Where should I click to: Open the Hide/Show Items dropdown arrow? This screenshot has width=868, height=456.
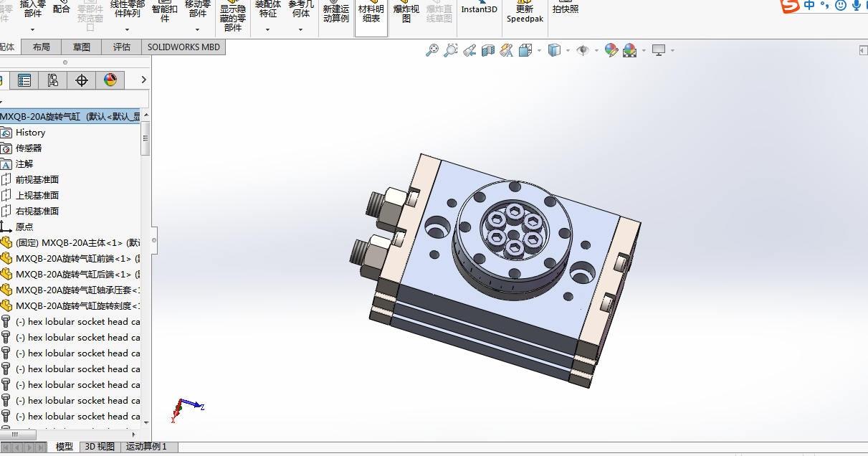coord(597,51)
